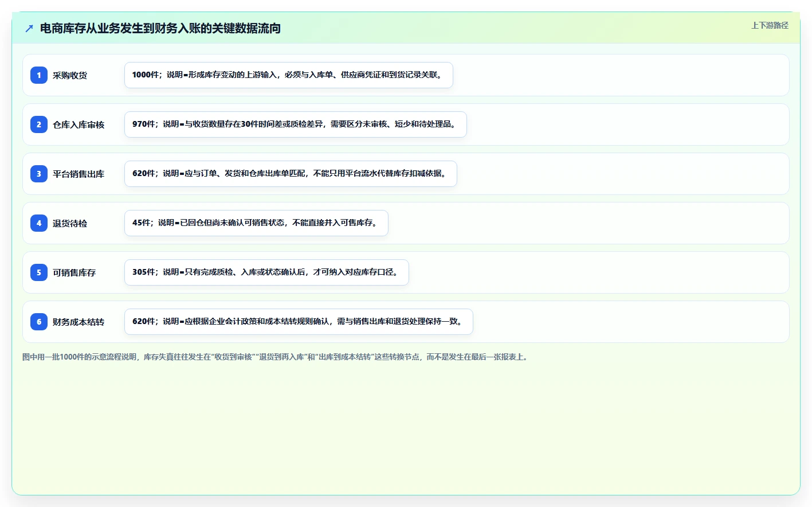Click step badge number 3
Image resolution: width=812 pixels, height=507 pixels.
[x=39, y=174]
